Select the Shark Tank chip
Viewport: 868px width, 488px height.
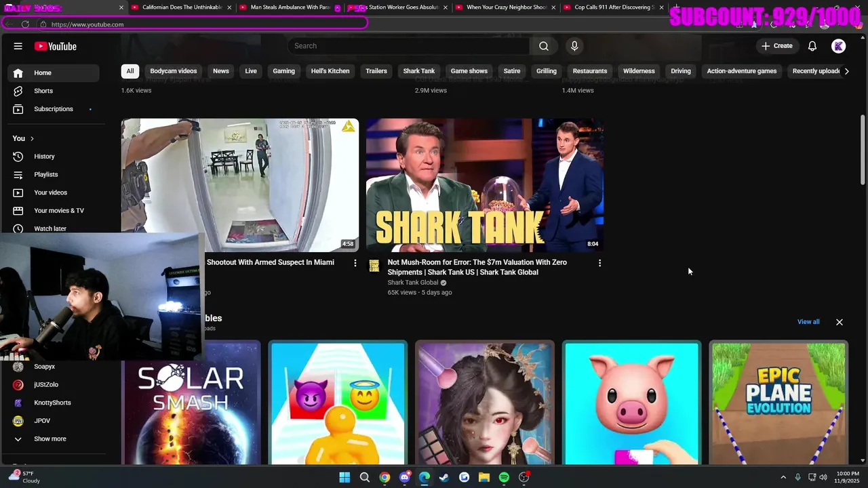(419, 71)
